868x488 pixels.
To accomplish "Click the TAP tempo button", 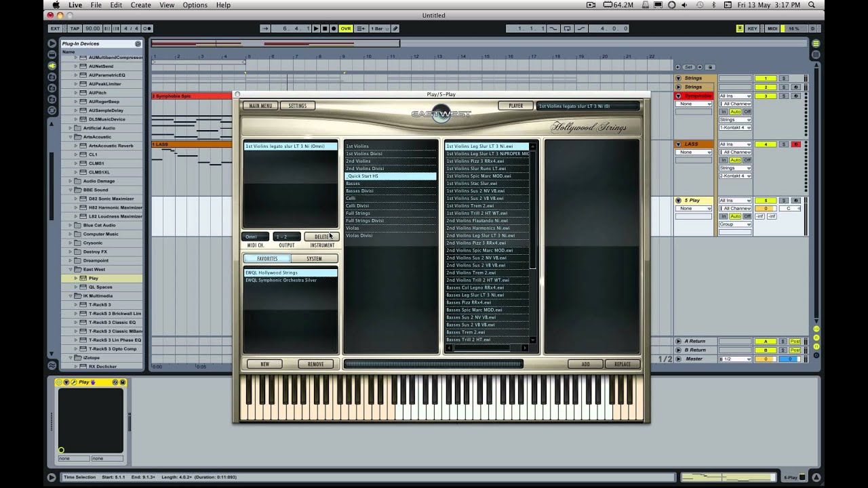I will [75, 28].
